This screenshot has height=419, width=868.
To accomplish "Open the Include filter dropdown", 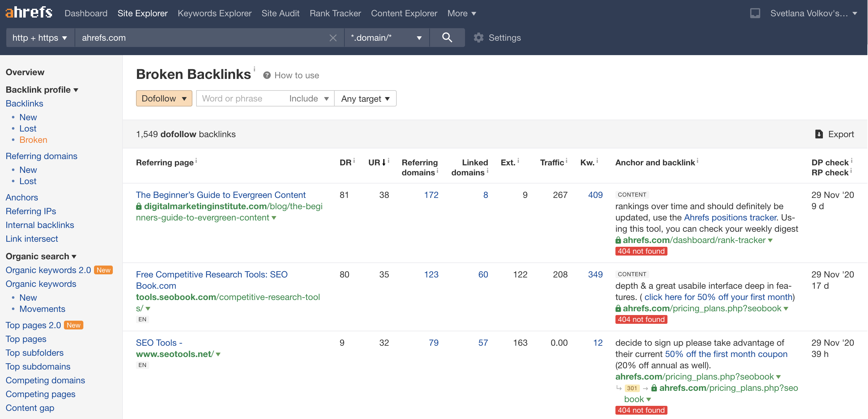I will [309, 98].
